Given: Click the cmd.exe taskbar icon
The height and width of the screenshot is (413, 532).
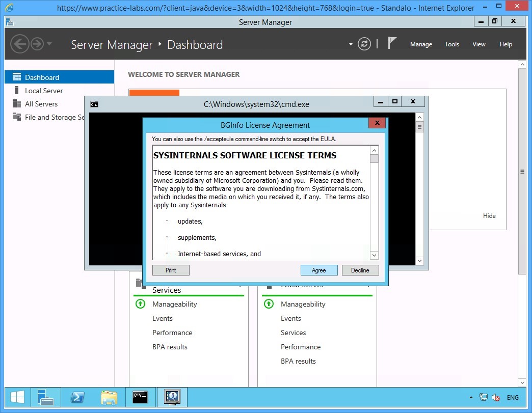Looking at the screenshot, I should pos(140,397).
